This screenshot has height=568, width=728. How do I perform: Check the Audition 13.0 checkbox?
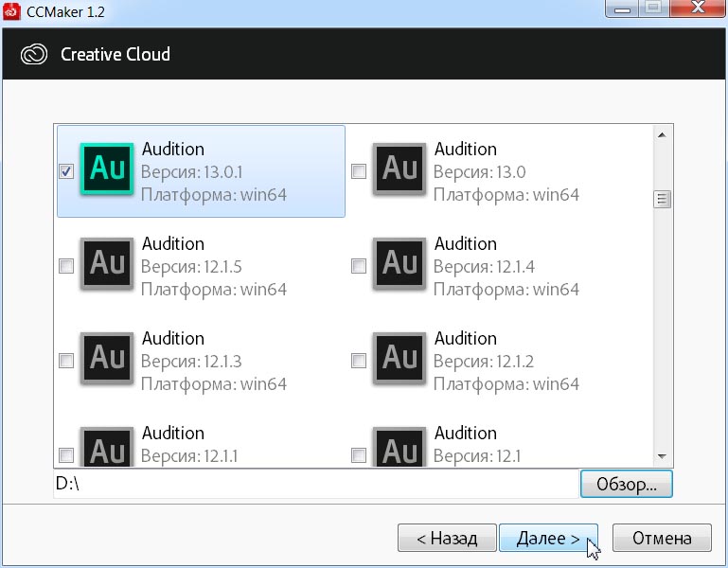tap(359, 171)
